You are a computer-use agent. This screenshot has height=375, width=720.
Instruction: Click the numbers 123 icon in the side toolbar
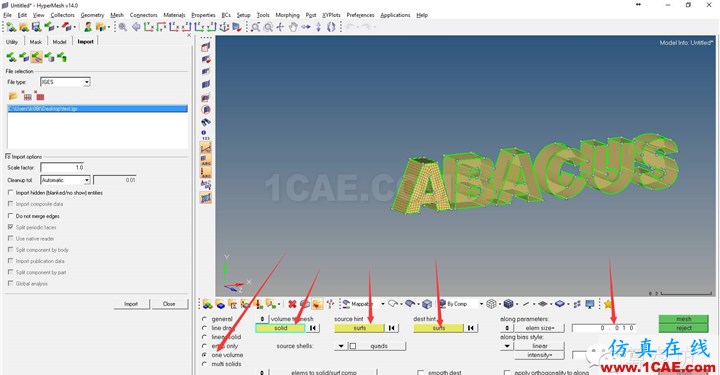point(205,135)
